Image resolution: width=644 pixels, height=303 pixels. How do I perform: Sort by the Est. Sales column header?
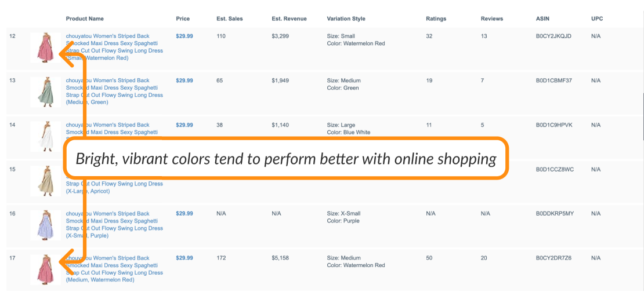(x=230, y=19)
